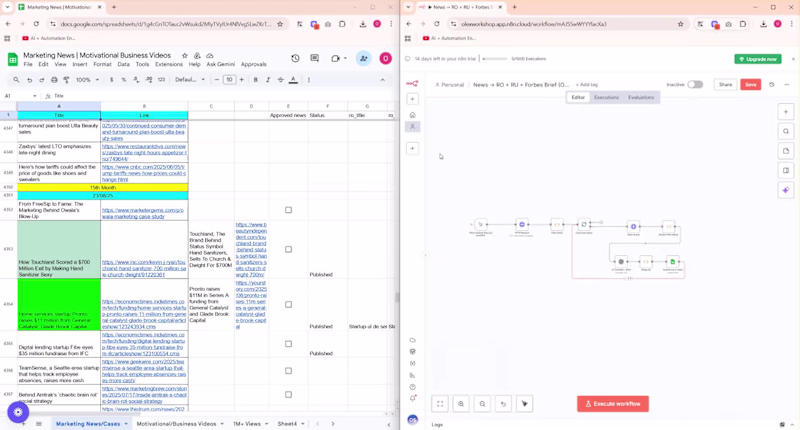The height and width of the screenshot is (430, 800).
Task: Star the Marketing News spreadsheet
Action: pos(185,55)
